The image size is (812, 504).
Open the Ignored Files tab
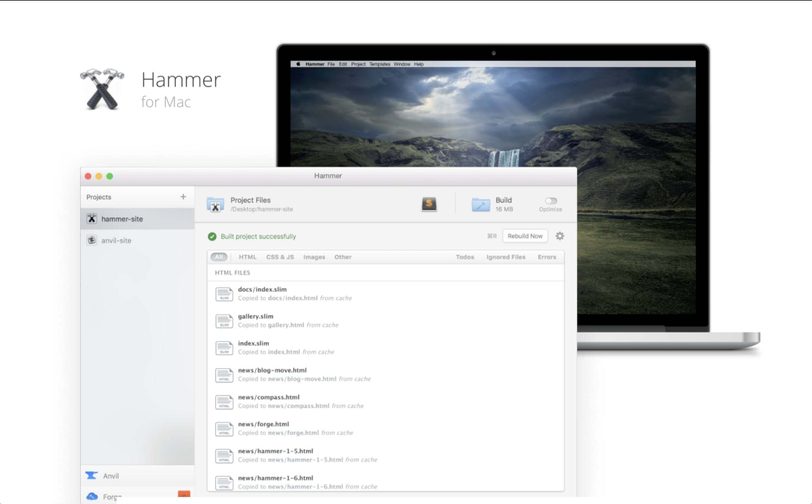505,257
